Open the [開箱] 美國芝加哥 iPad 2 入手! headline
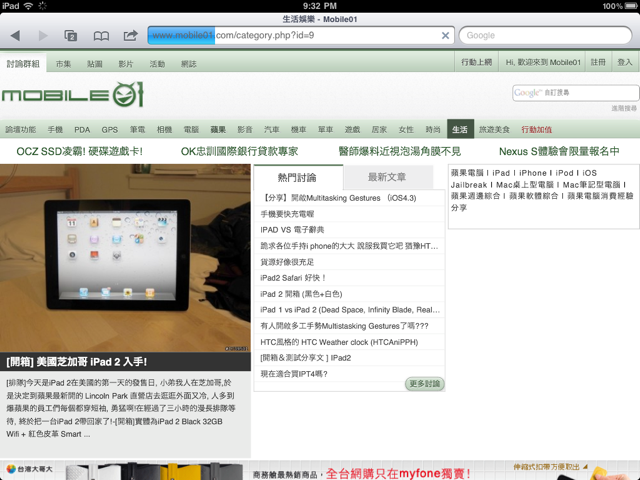Screen dimensions: 640x480 77,362
